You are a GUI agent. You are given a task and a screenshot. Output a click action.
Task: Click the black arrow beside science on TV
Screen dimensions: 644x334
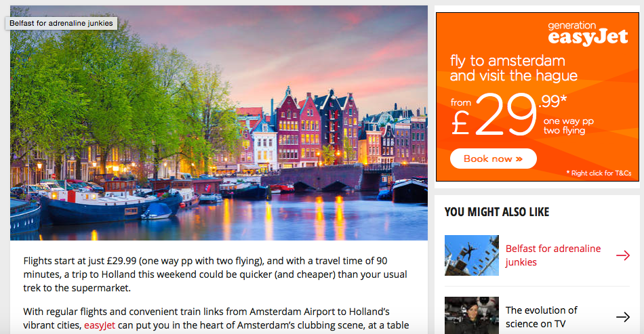[x=622, y=317]
